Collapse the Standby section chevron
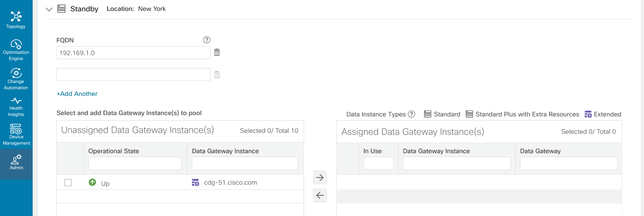 (49, 9)
